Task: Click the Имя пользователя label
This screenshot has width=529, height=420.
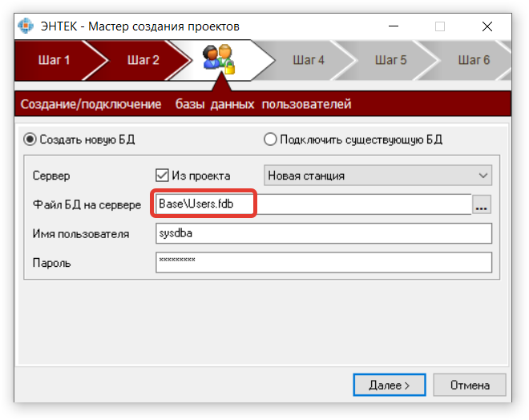Action: click(81, 234)
